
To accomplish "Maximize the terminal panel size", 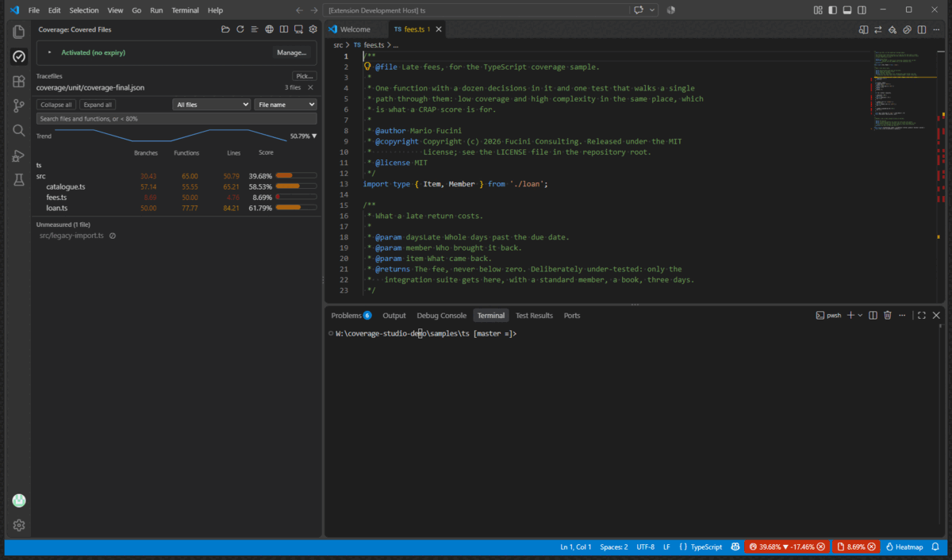I will pos(921,316).
